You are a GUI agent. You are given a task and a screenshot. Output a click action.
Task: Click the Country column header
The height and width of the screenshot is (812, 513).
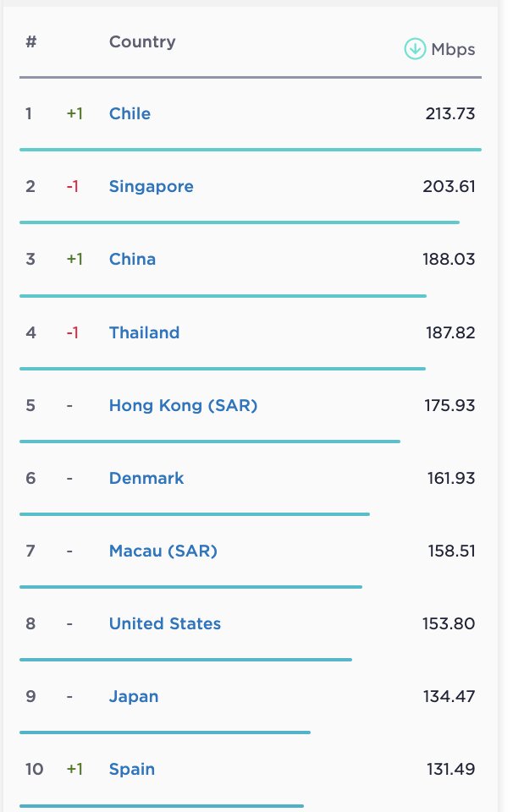tap(142, 41)
